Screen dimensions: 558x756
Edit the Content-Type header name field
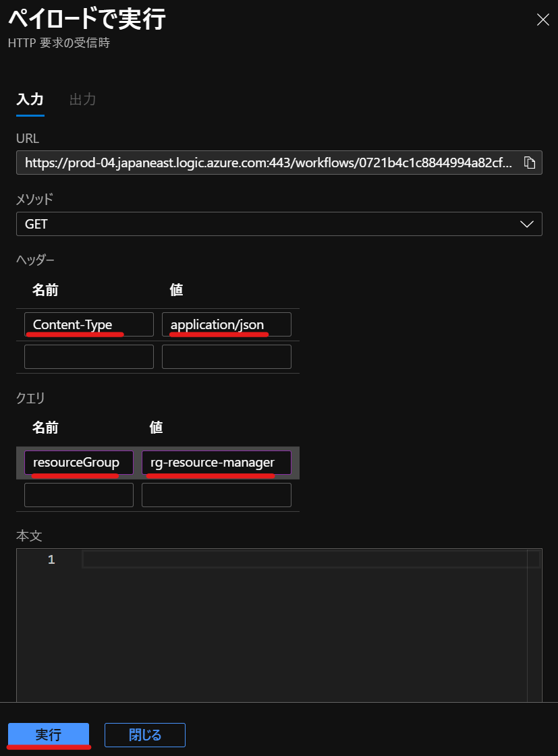point(89,324)
